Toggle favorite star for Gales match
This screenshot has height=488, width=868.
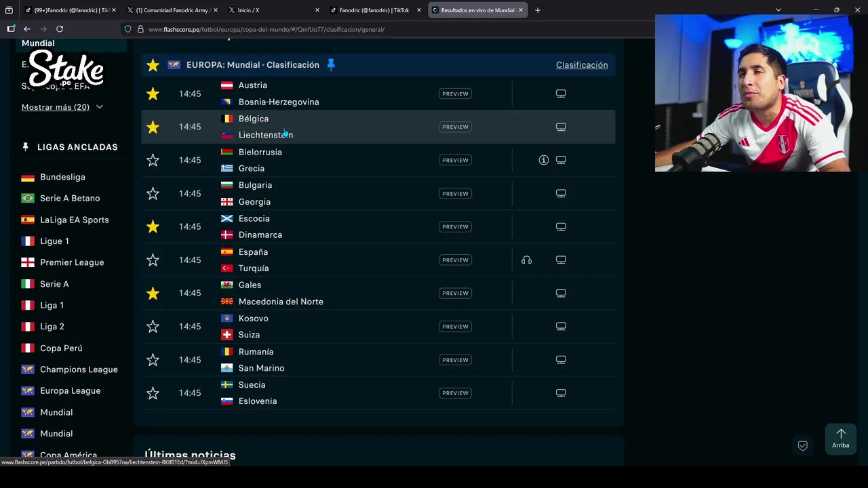[x=153, y=293]
